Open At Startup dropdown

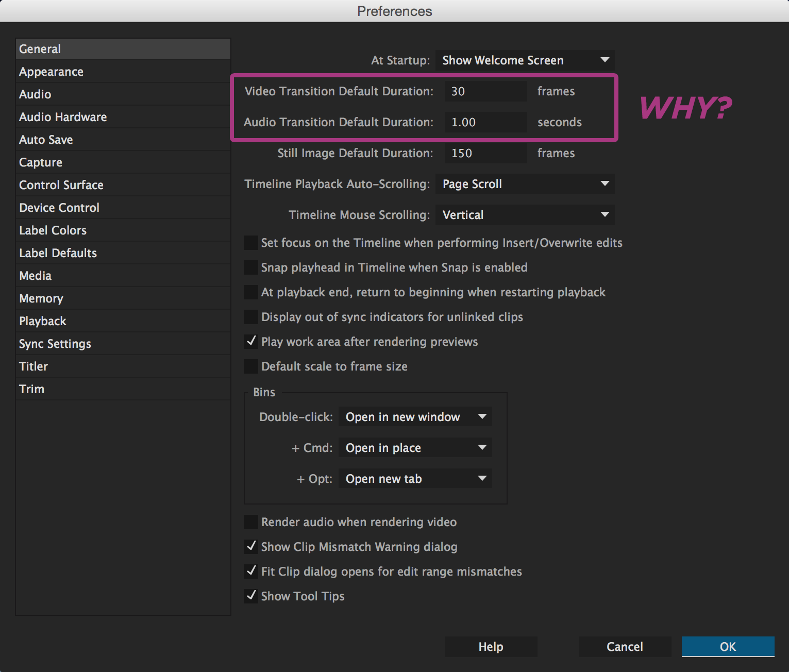click(525, 60)
